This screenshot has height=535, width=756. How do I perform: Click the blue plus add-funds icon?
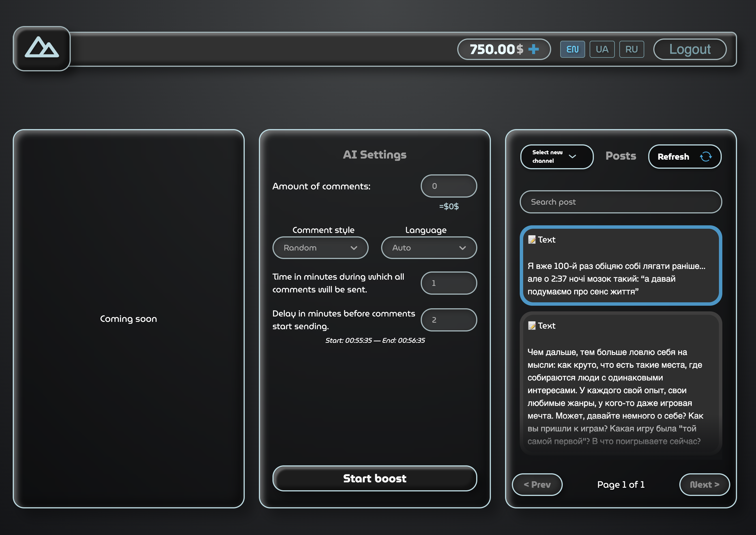click(x=533, y=49)
